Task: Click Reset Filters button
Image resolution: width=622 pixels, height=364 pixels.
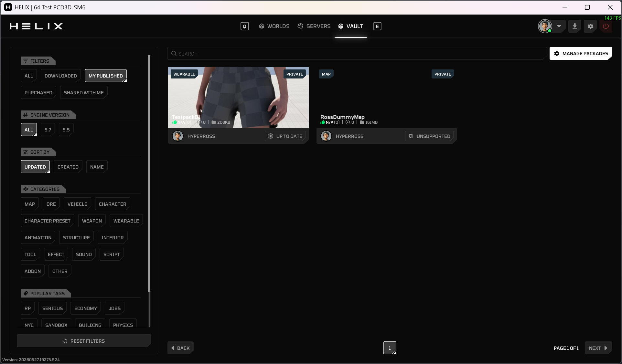Action: click(84, 341)
